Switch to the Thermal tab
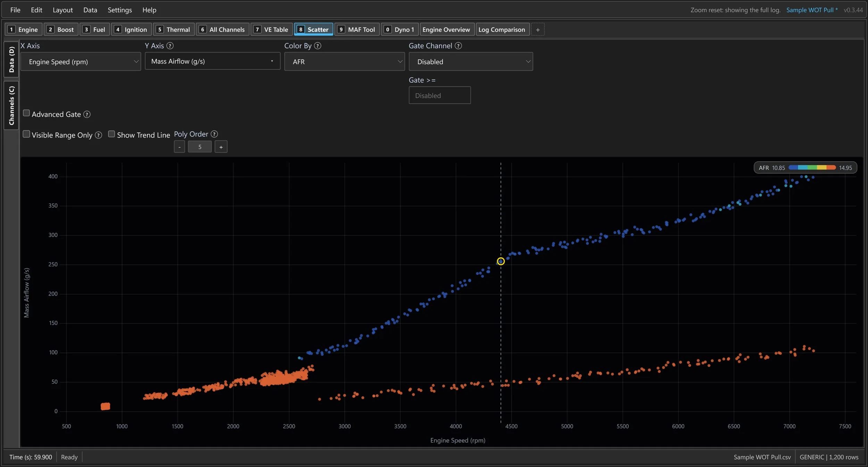This screenshot has width=868, height=467. pyautogui.click(x=174, y=30)
